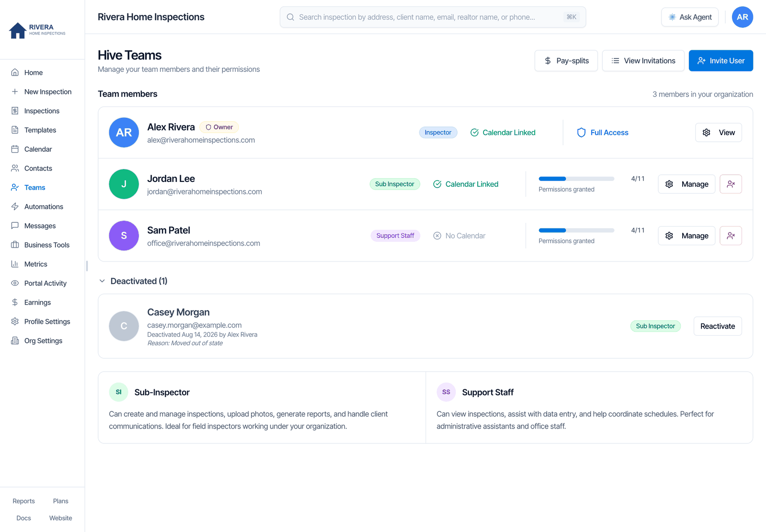Click deactivate user icon for Jordan Lee

pos(731,184)
